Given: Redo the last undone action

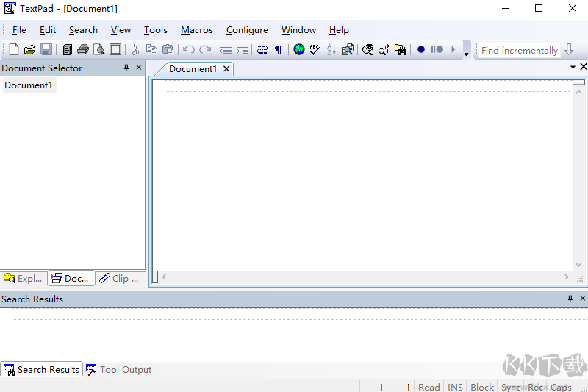Looking at the screenshot, I should coord(205,49).
